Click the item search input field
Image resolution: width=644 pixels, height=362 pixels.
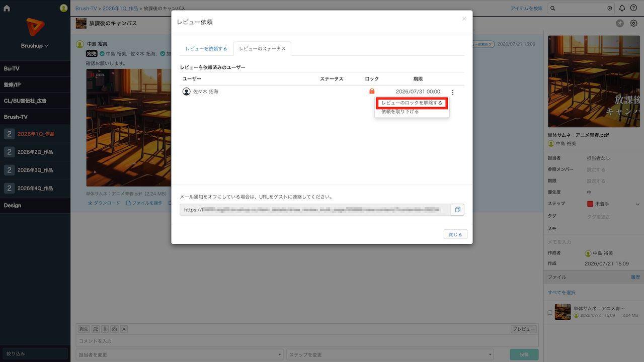click(x=582, y=9)
